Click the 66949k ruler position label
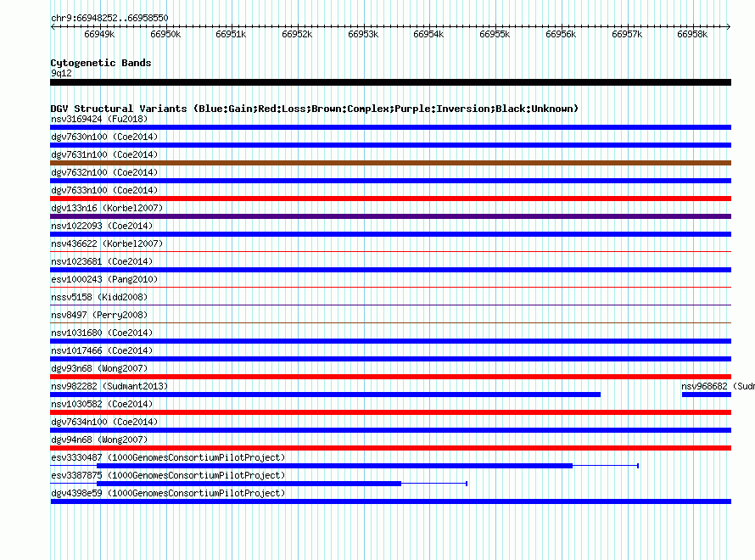 pos(99,34)
